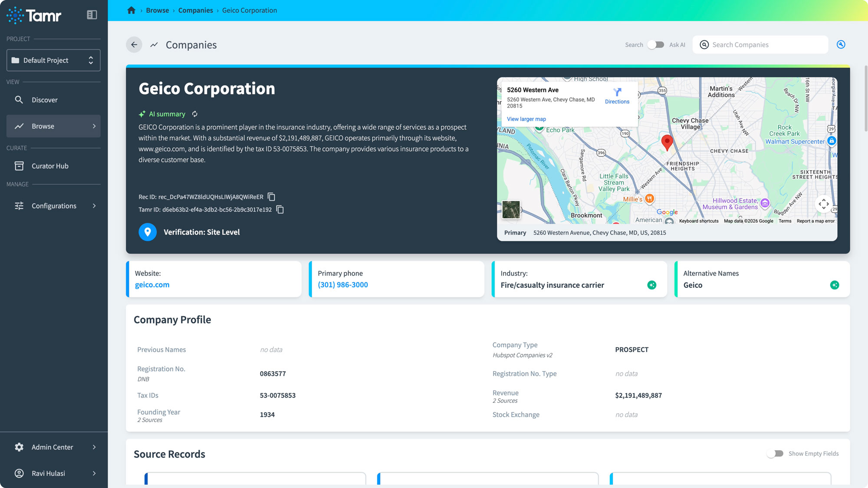Screen dimensions: 868x488
Task: Collapse the sidebar panel icon
Action: pos(92,15)
